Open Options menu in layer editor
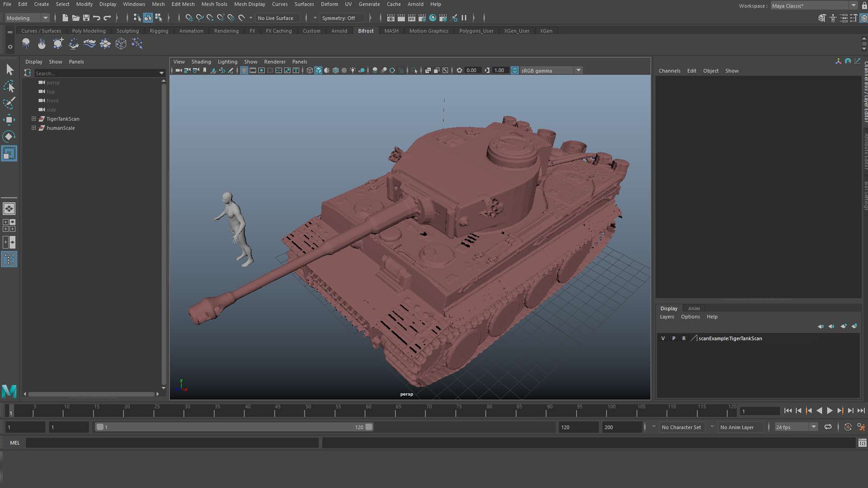 coord(690,317)
